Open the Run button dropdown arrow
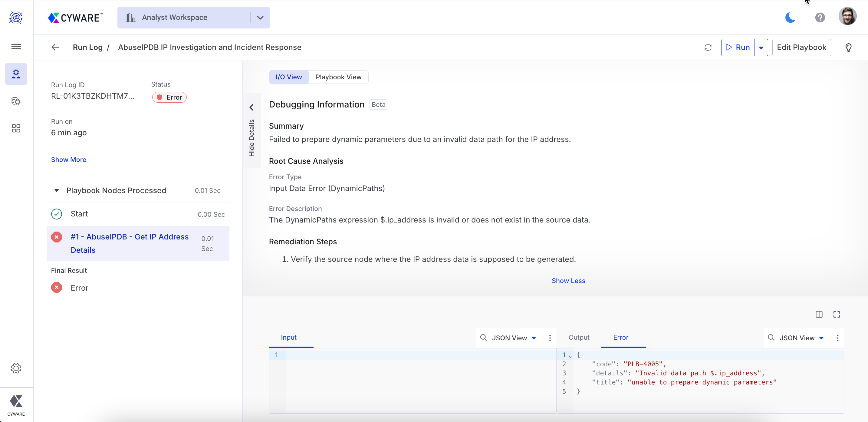The width and height of the screenshot is (868, 422). tap(761, 48)
